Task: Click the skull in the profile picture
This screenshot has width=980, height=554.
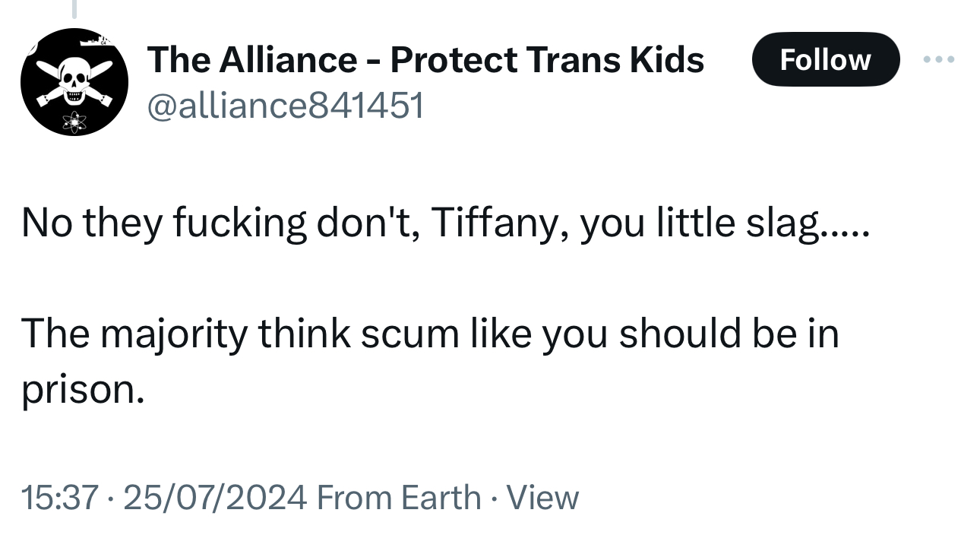Action: pos(74,76)
